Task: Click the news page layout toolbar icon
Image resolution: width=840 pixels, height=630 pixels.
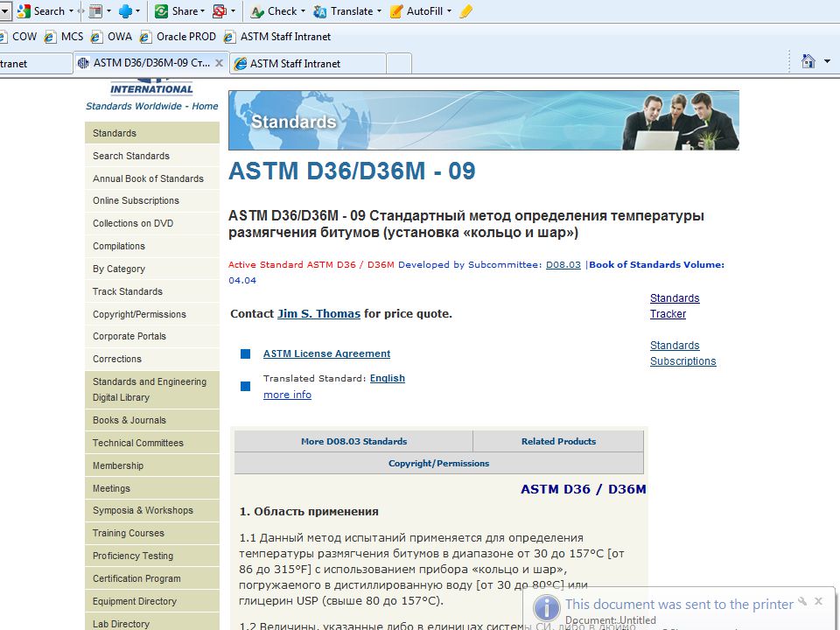Action: point(95,11)
